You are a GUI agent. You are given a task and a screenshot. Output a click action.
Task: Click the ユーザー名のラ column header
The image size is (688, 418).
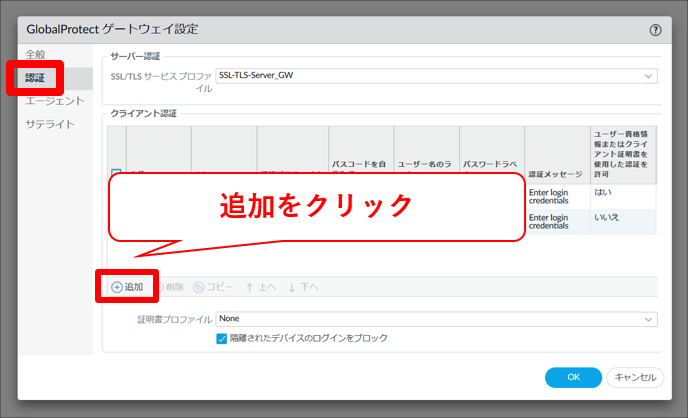click(x=424, y=164)
